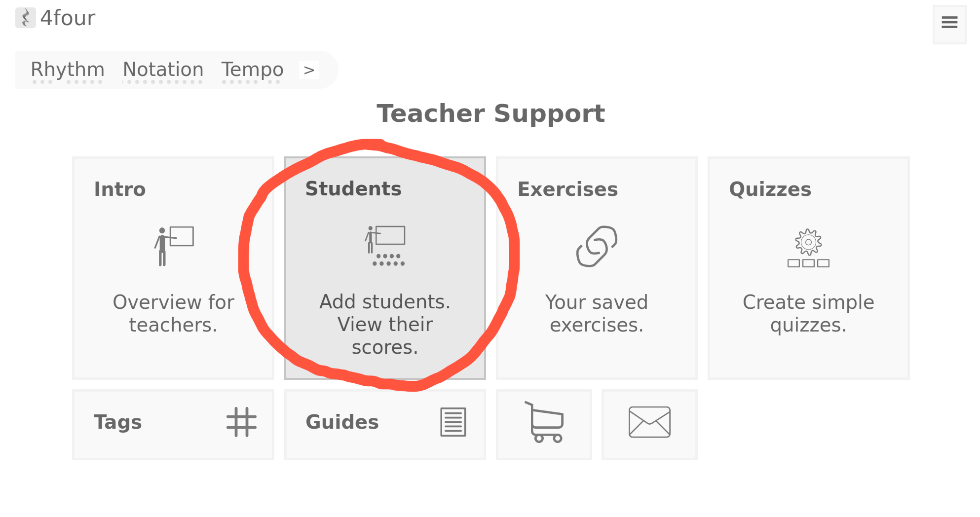The height and width of the screenshot is (517, 980).
Task: Open the Exercises heading tile
Action: 567,189
